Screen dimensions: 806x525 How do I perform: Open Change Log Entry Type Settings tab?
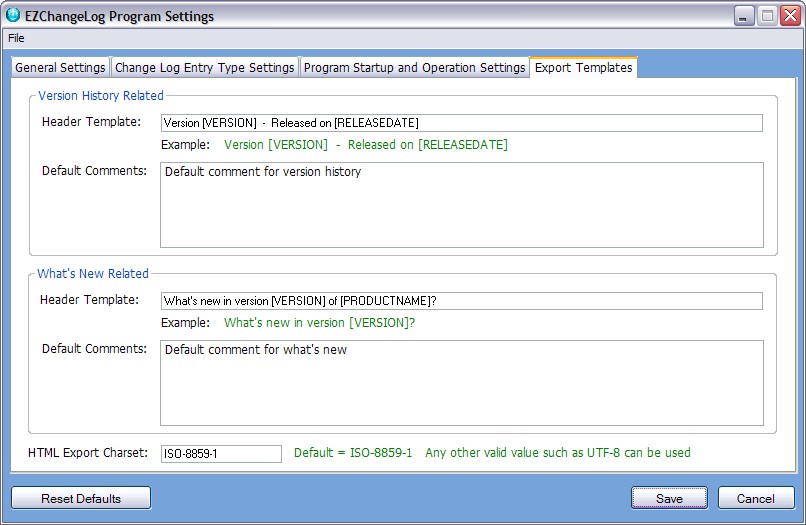click(205, 68)
